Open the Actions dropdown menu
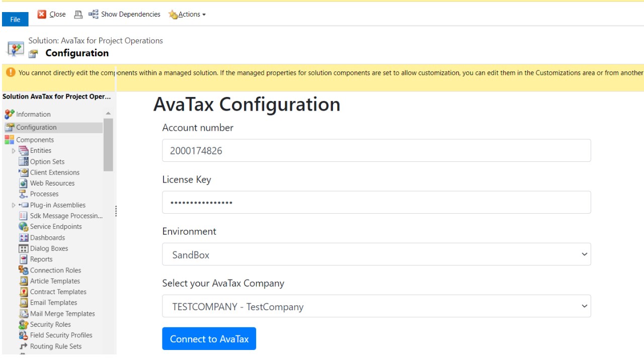Viewport: 644px width, 362px height. point(192,15)
